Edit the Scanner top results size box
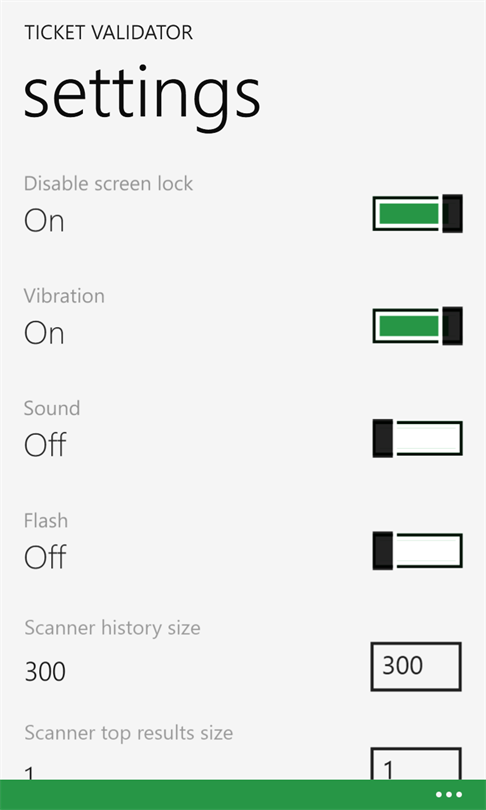This screenshot has width=486, height=810. tap(416, 764)
